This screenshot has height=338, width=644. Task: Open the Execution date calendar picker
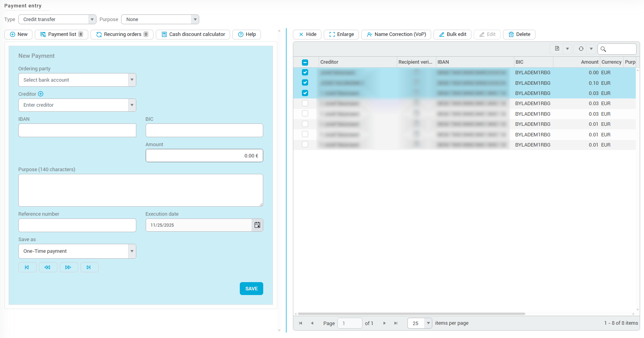click(x=257, y=225)
